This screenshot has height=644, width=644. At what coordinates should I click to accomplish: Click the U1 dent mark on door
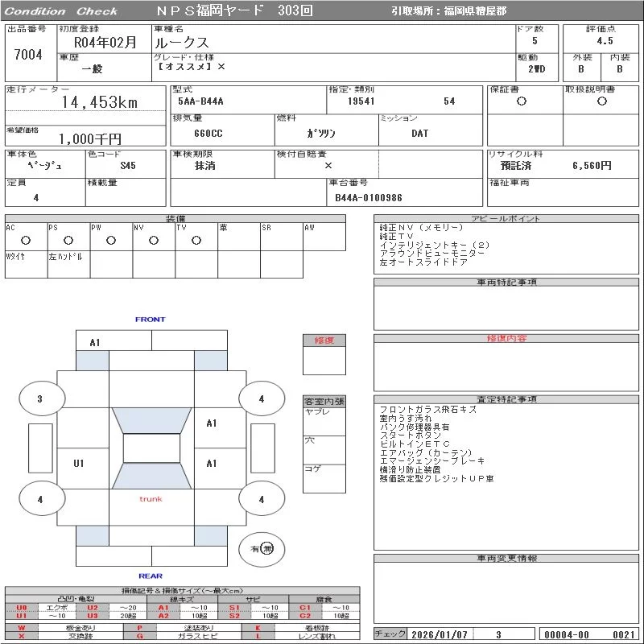(79, 463)
